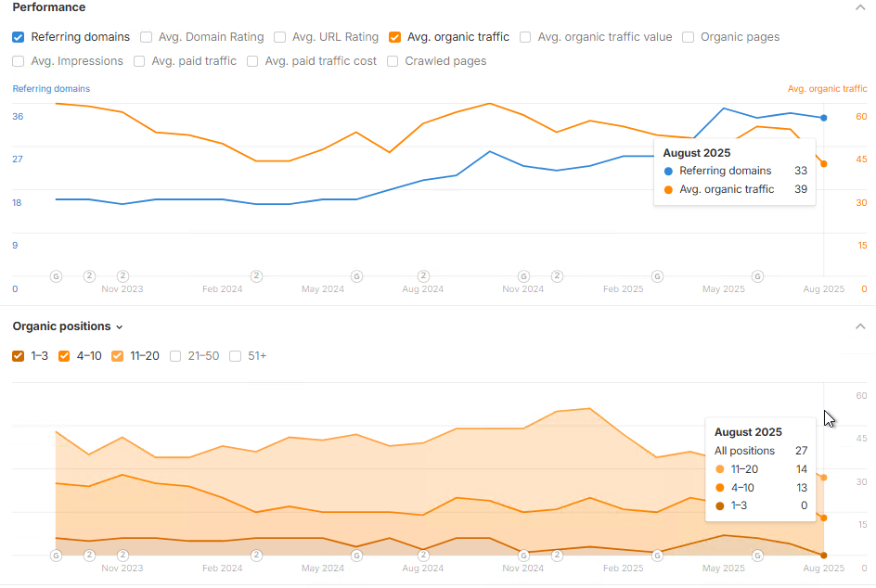The width and height of the screenshot is (876, 588).
Task: Check the Crawled pages option
Action: [393, 61]
